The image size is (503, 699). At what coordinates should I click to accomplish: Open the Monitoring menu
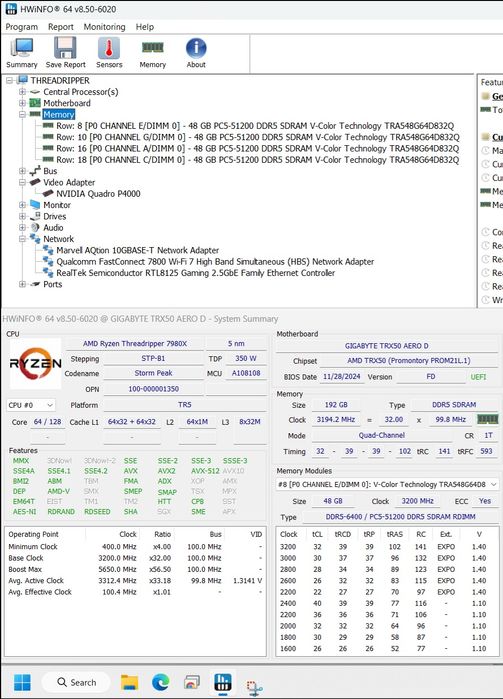104,27
